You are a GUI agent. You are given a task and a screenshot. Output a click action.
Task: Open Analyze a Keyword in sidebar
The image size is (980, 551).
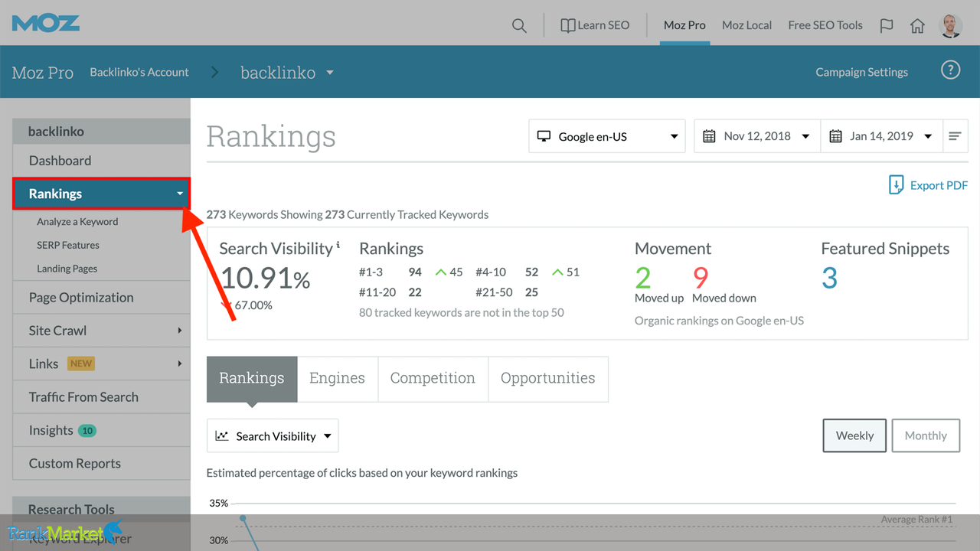[x=77, y=222]
